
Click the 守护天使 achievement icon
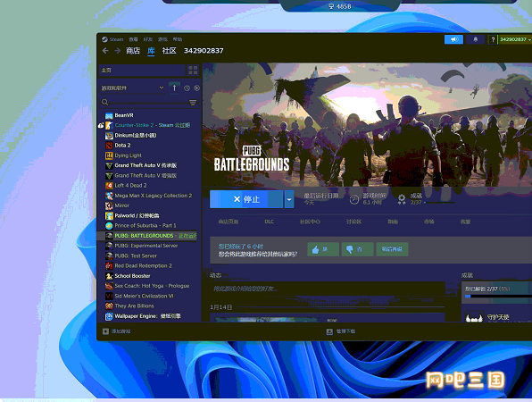click(474, 317)
